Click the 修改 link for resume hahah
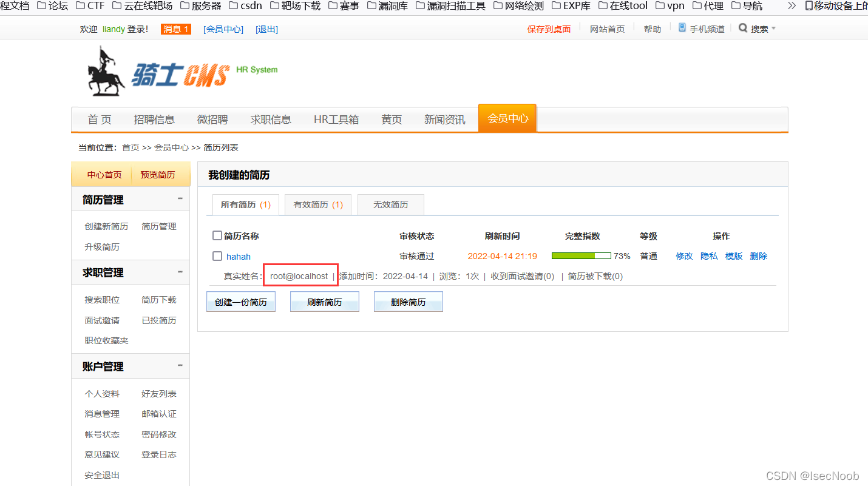868x486 pixels. (x=683, y=255)
